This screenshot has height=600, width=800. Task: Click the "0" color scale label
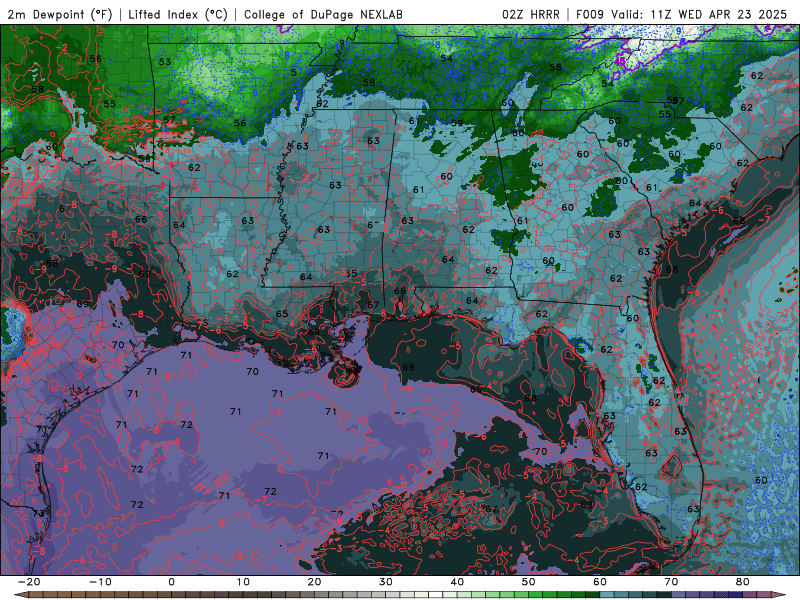171,582
